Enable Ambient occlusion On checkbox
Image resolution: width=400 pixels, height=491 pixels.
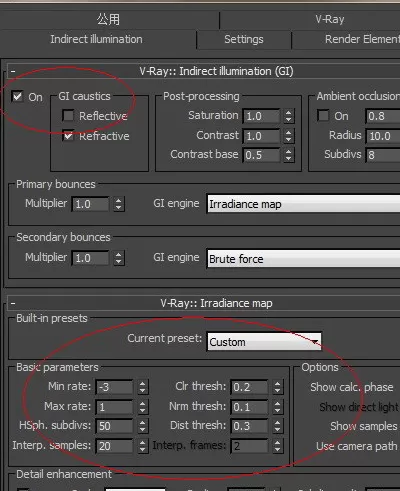pyautogui.click(x=323, y=116)
